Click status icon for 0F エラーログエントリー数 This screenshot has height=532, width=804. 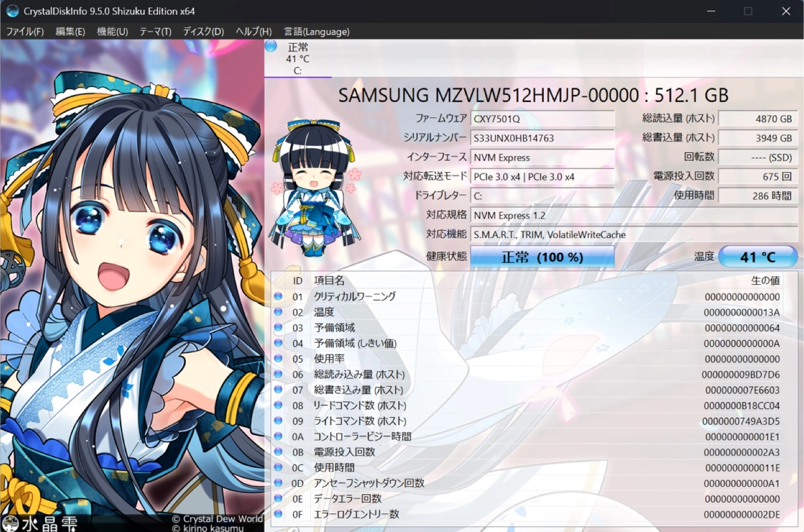click(278, 514)
